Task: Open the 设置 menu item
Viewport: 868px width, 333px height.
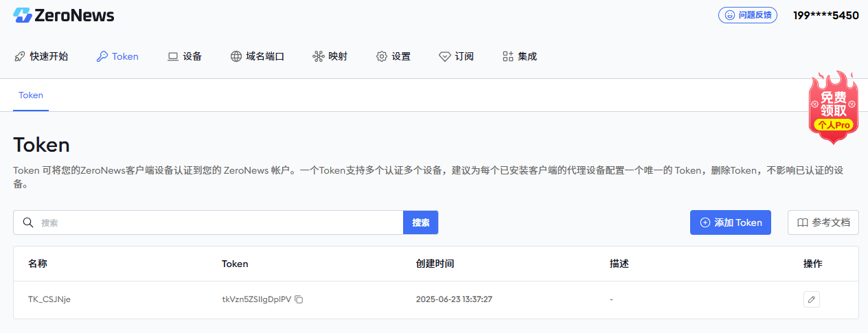Action: pos(393,56)
